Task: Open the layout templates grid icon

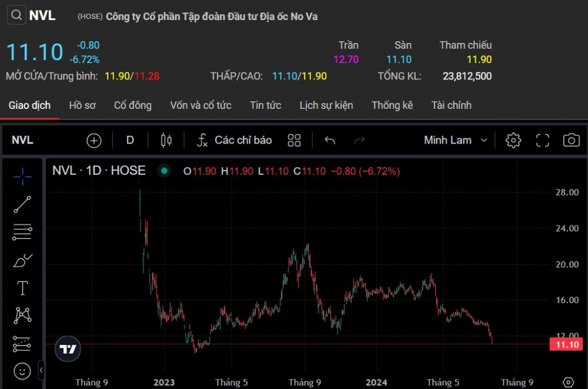Action: pos(294,141)
